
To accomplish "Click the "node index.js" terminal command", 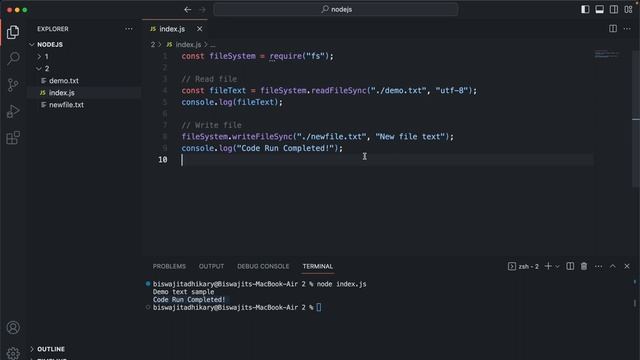I will pos(341,284).
